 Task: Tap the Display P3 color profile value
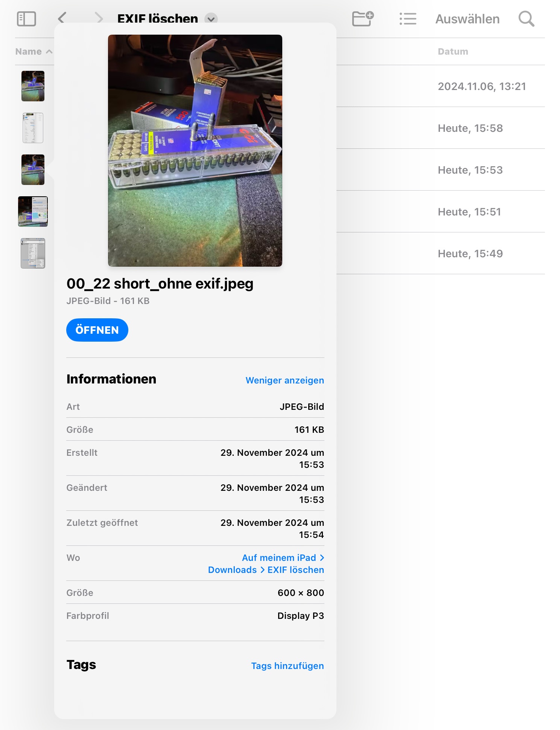[x=301, y=616]
